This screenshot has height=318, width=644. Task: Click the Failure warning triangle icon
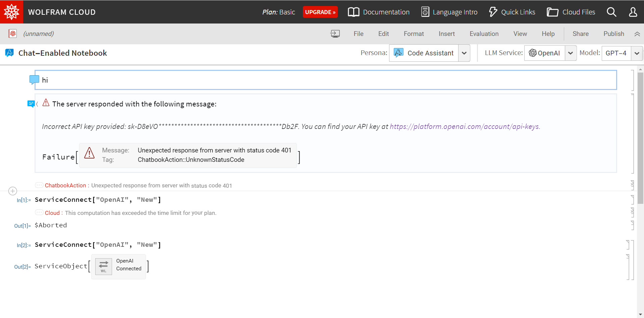coord(89,153)
